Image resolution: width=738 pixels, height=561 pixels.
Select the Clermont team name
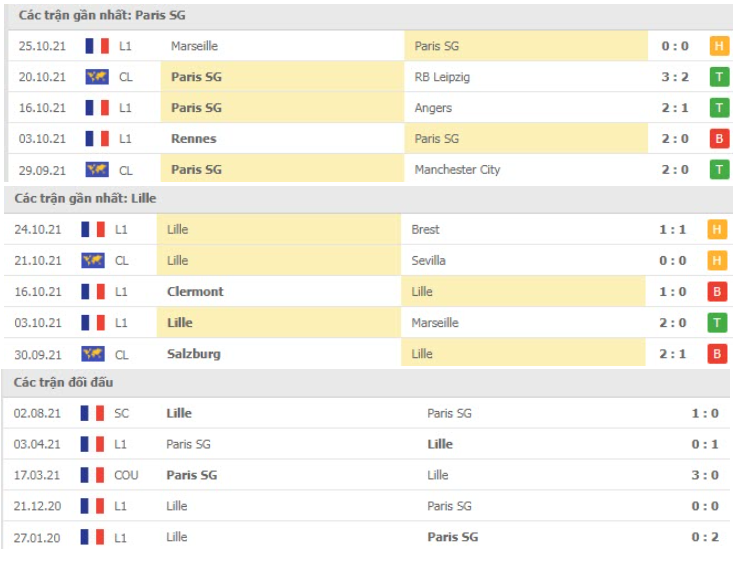point(195,292)
